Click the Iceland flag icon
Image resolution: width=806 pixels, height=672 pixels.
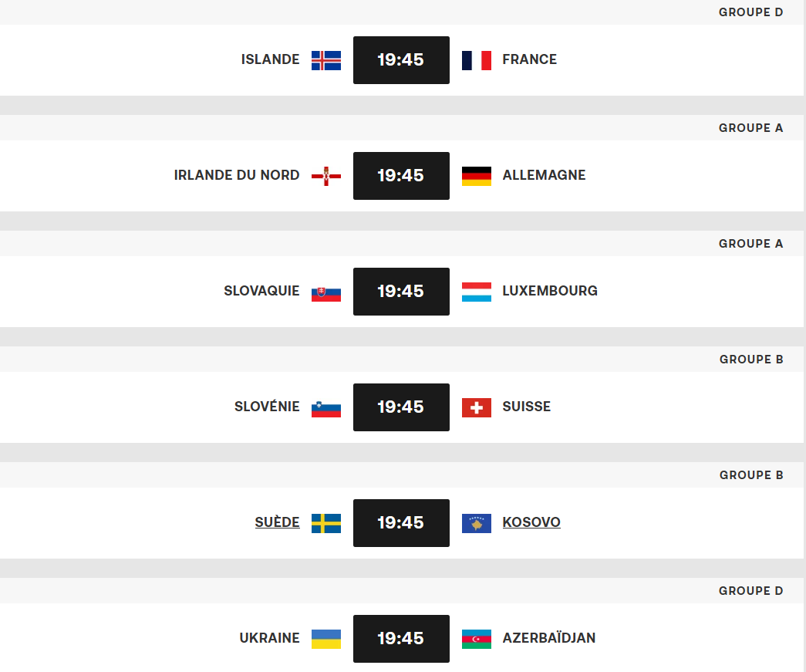pyautogui.click(x=326, y=60)
